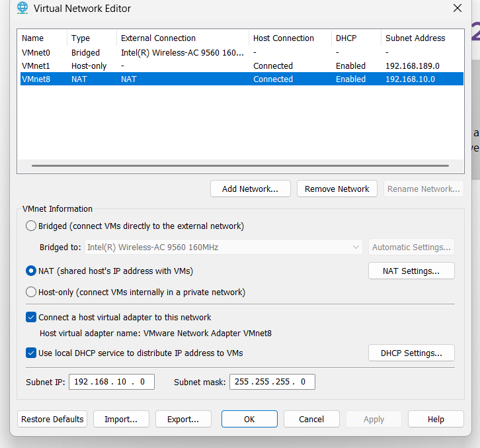Viewport: 480px width, 448px height.
Task: Click the Subnet mask input field
Action: tap(272, 382)
